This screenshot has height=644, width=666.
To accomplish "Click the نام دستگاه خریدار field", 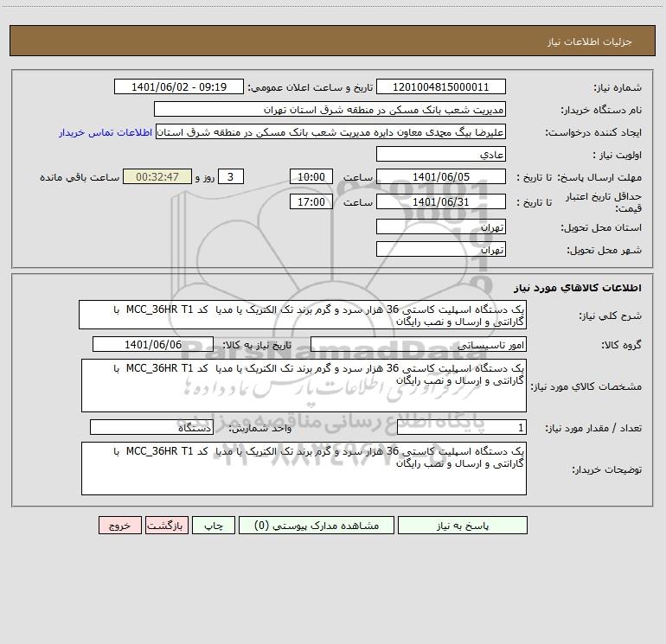I will click(330, 109).
